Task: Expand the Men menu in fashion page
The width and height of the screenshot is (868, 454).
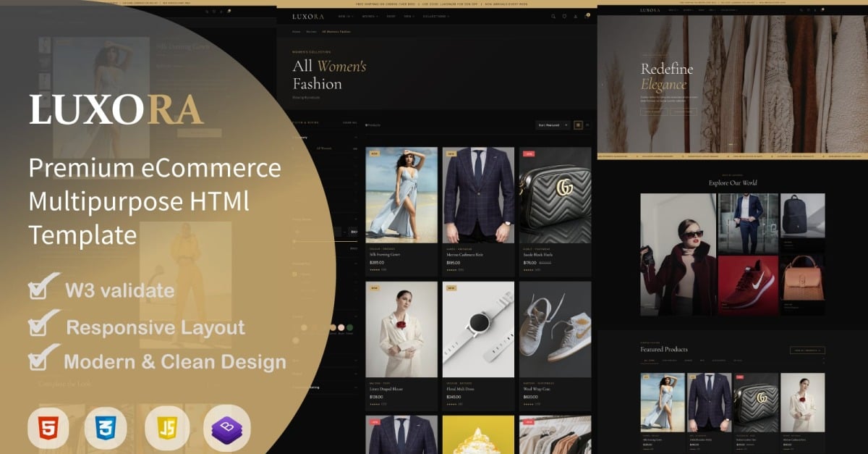Action: (409, 16)
